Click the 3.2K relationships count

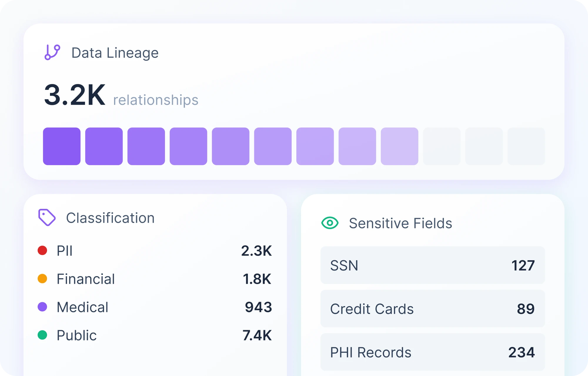[x=75, y=95]
